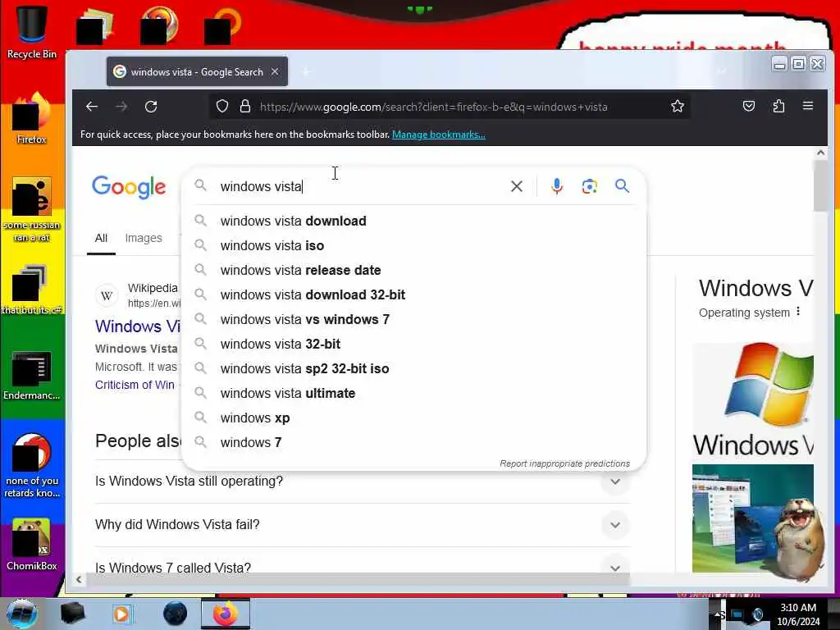The height and width of the screenshot is (630, 840).
Task: Choose suggestion 'windows vista release date'
Action: (x=414, y=270)
